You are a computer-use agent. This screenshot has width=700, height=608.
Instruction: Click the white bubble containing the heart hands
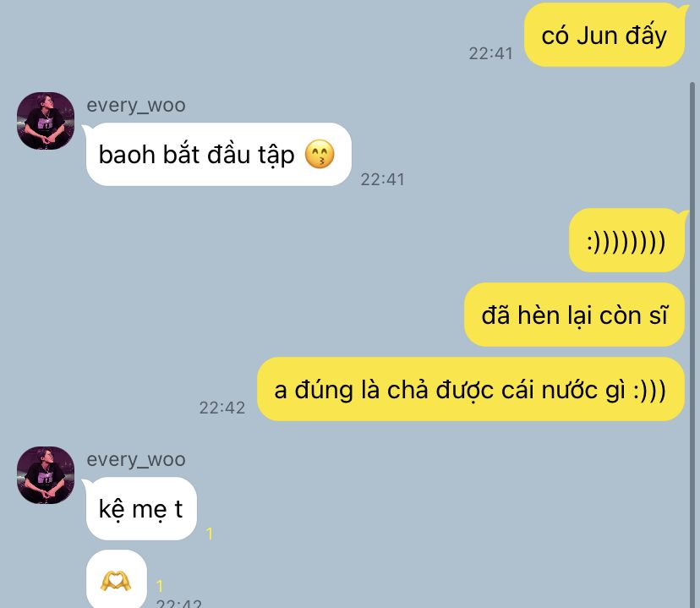tap(116, 578)
